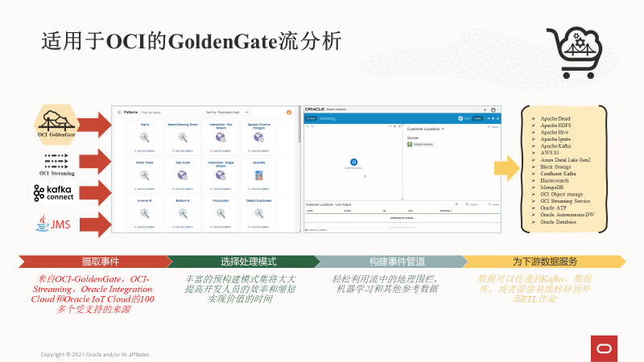Click the Azure Data Lake Gen2 list item
The image size is (644, 362).
(x=565, y=159)
